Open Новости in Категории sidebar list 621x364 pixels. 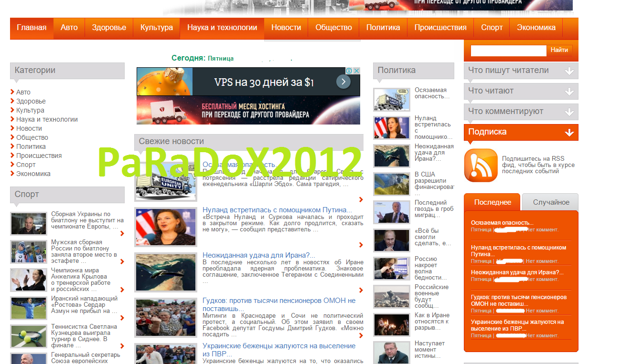point(29,128)
